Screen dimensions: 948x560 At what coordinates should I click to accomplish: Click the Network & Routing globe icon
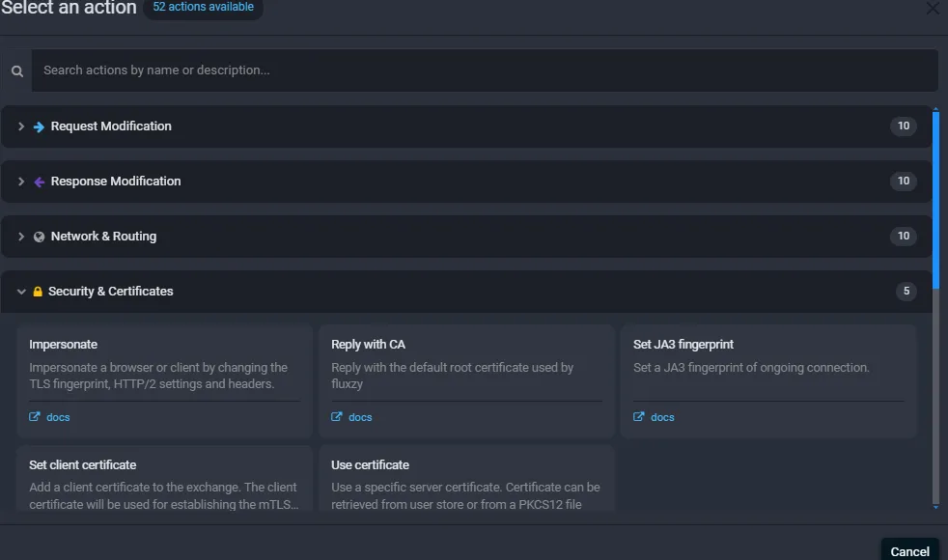click(39, 238)
